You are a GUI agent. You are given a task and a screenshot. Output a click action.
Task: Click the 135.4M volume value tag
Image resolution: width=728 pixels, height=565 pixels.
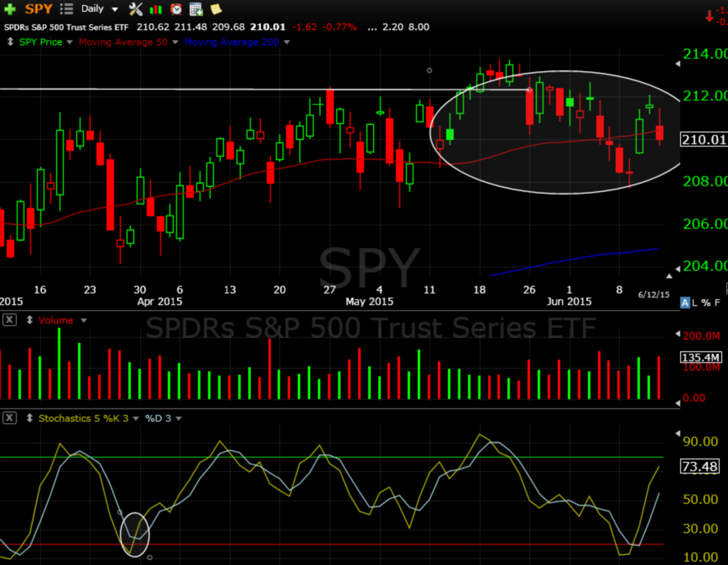701,357
